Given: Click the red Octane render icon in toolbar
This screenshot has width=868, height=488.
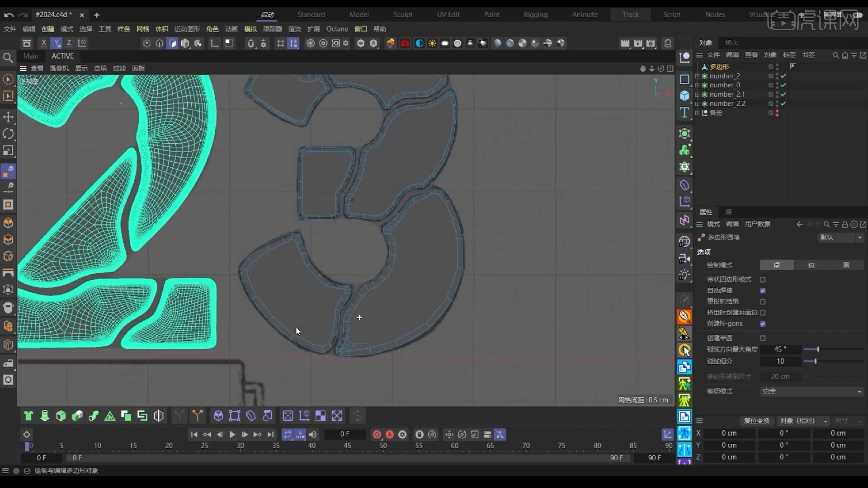Looking at the screenshot, I should click(x=405, y=43).
